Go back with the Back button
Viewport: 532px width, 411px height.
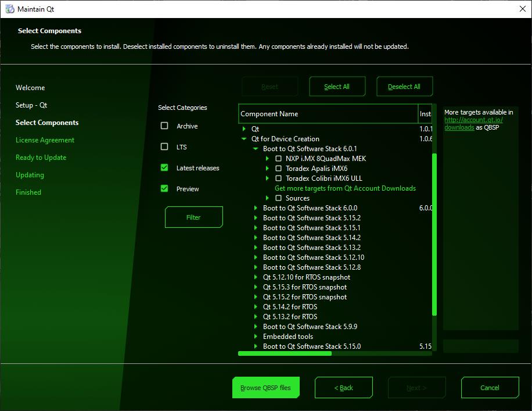tap(343, 388)
